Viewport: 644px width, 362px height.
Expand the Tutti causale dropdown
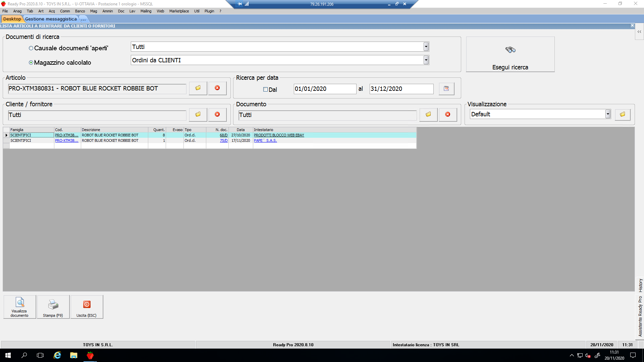(426, 47)
